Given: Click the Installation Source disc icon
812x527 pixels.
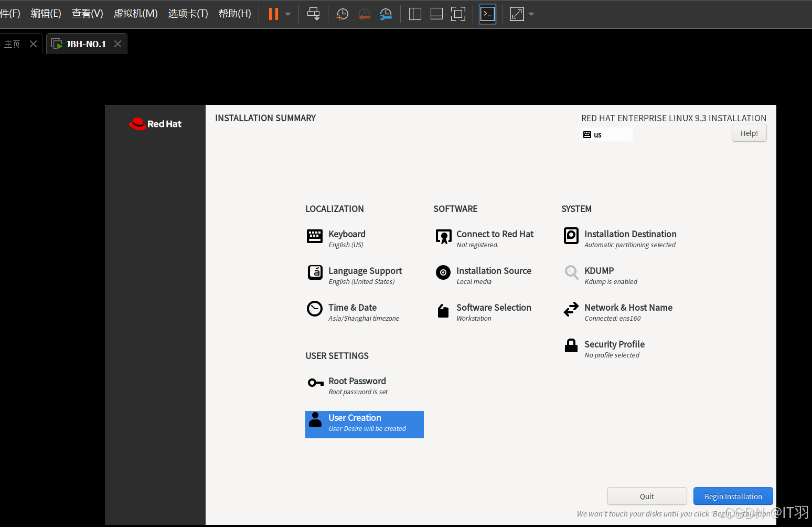Looking at the screenshot, I should coord(443,272).
